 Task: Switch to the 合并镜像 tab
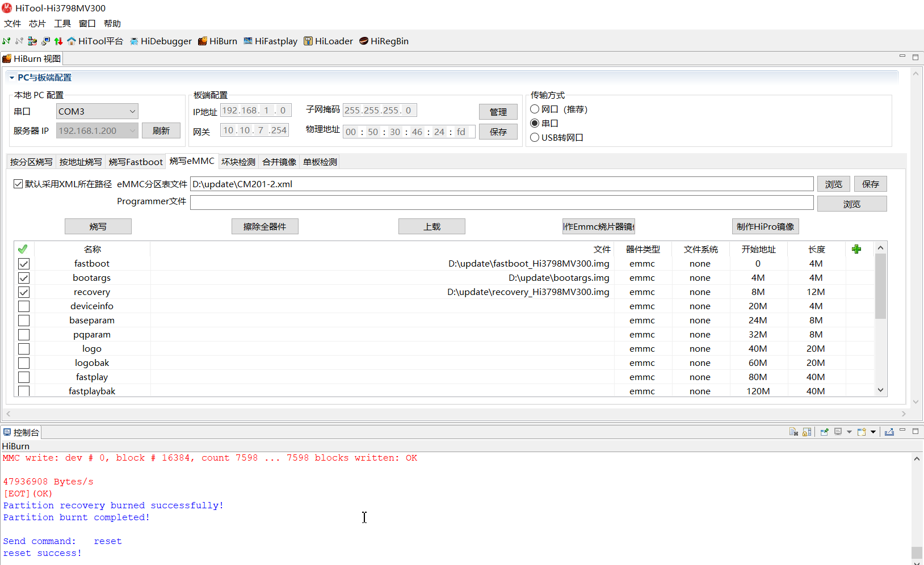click(x=279, y=162)
